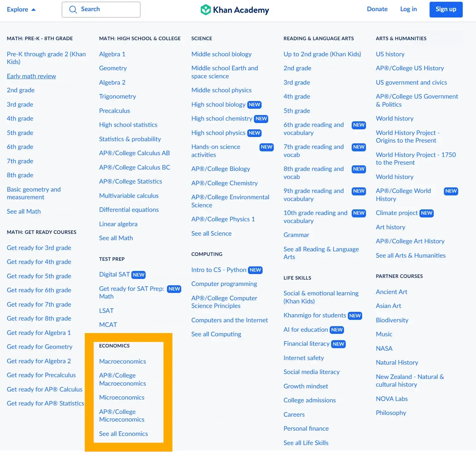
Task: Open Ancient Art partner course
Action: click(391, 292)
